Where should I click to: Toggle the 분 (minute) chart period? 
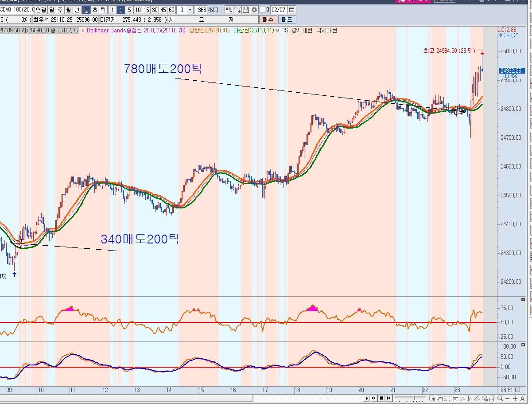tap(86, 10)
